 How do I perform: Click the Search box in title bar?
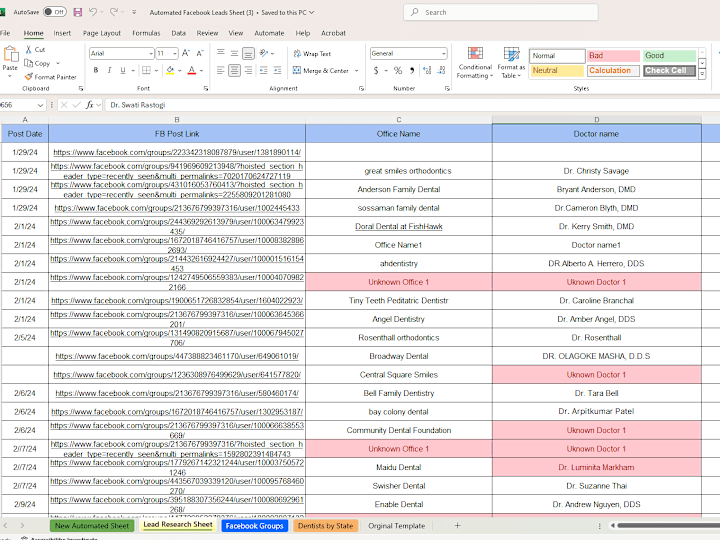click(501, 12)
